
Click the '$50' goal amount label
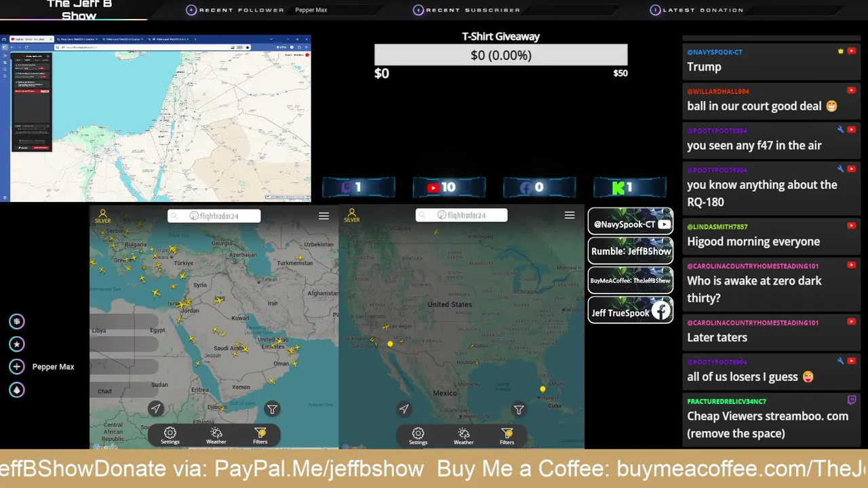[620, 73]
